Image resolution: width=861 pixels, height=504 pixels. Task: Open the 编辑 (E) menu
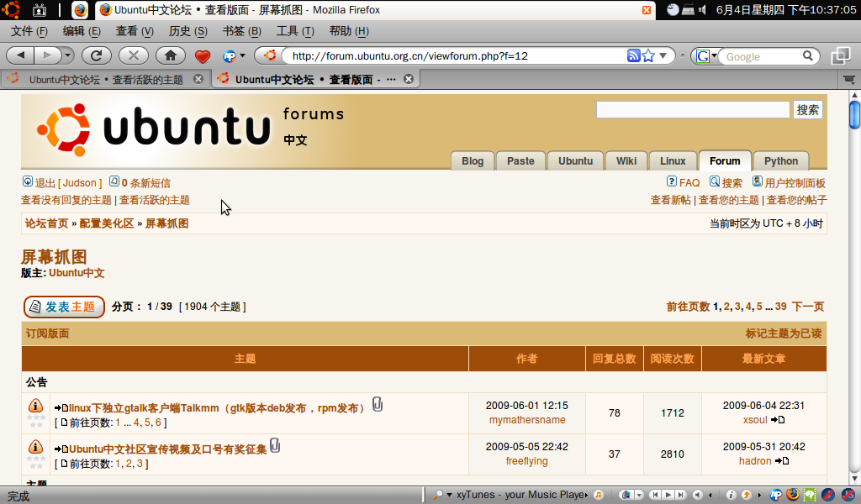click(82, 31)
